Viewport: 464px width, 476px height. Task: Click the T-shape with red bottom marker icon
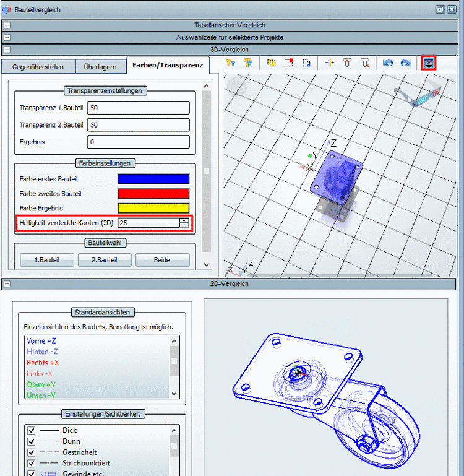click(365, 63)
